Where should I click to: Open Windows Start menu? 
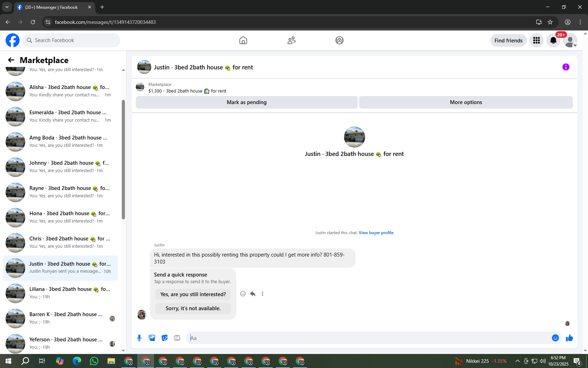click(x=8, y=361)
